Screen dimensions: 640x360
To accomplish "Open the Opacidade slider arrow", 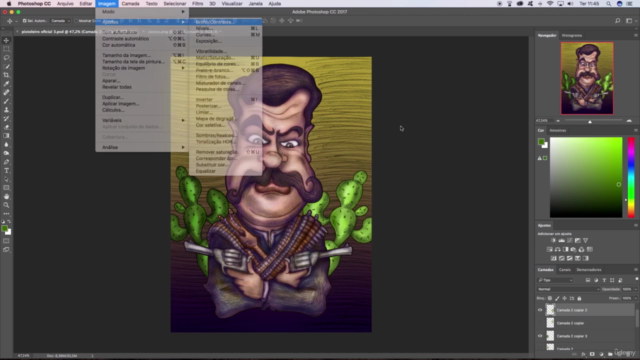I will (x=636, y=289).
